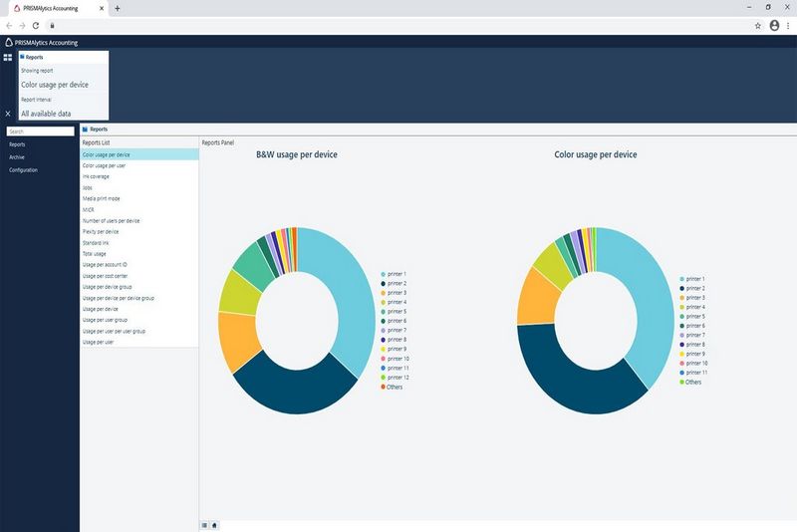Click the home icon at the bottom of the panel
This screenshot has height=532, width=797.
coord(214,524)
